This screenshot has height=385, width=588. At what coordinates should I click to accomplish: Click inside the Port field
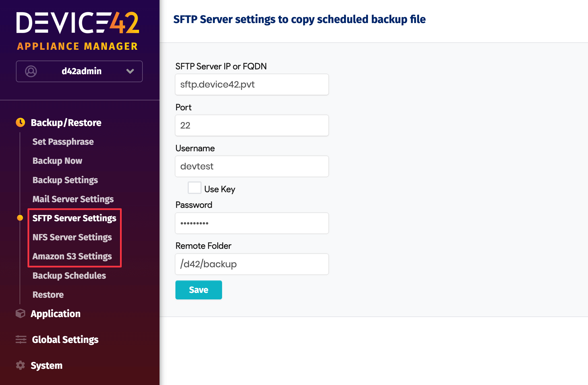251,125
